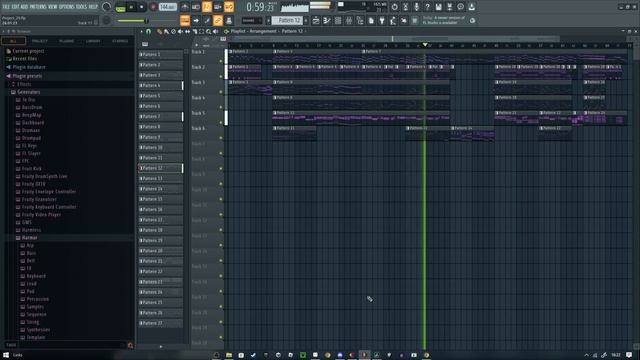Screen dimensions: 640x360
Task: Toggle the highlighted loop recording icon
Action: (x=229, y=7)
